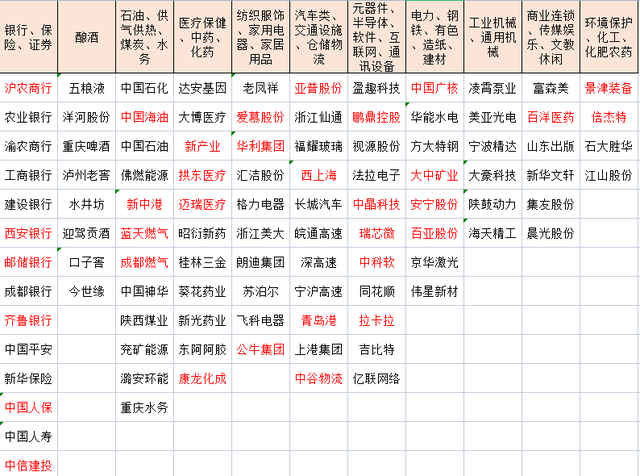The height and width of the screenshot is (476, 640).
Task: Click cell 工商银行
Action: 29,175
